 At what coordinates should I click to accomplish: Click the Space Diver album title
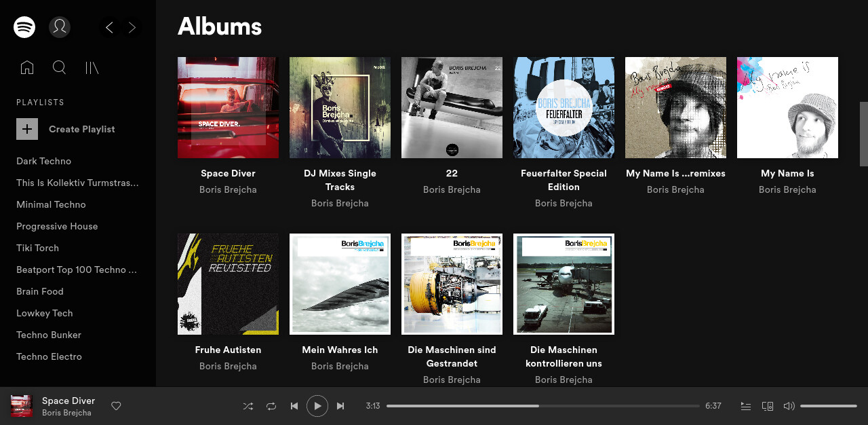point(228,173)
